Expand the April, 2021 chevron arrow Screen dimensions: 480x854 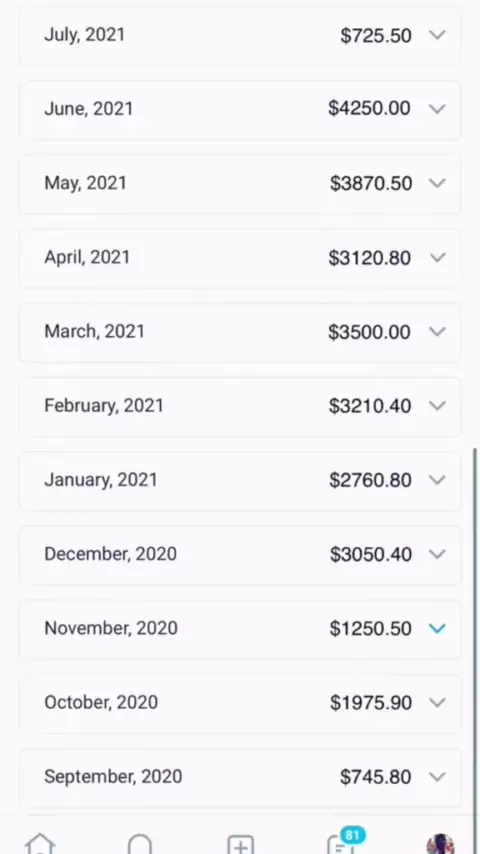pyautogui.click(x=438, y=257)
